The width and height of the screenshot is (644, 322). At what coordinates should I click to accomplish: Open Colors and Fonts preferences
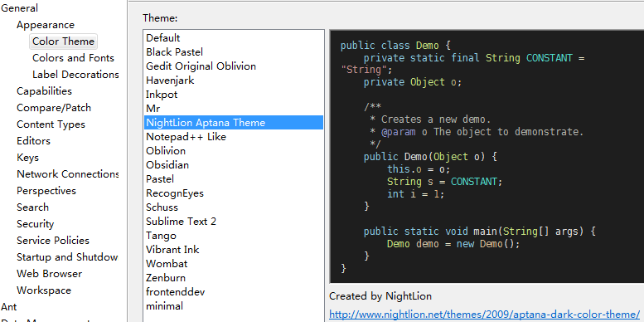pos(73,58)
